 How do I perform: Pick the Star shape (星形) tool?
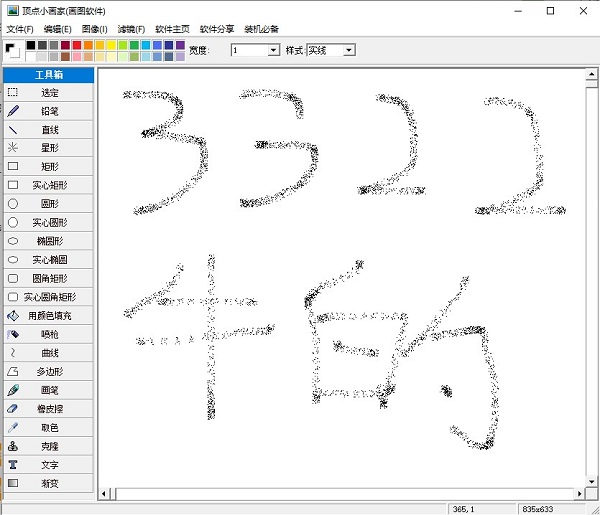49,148
